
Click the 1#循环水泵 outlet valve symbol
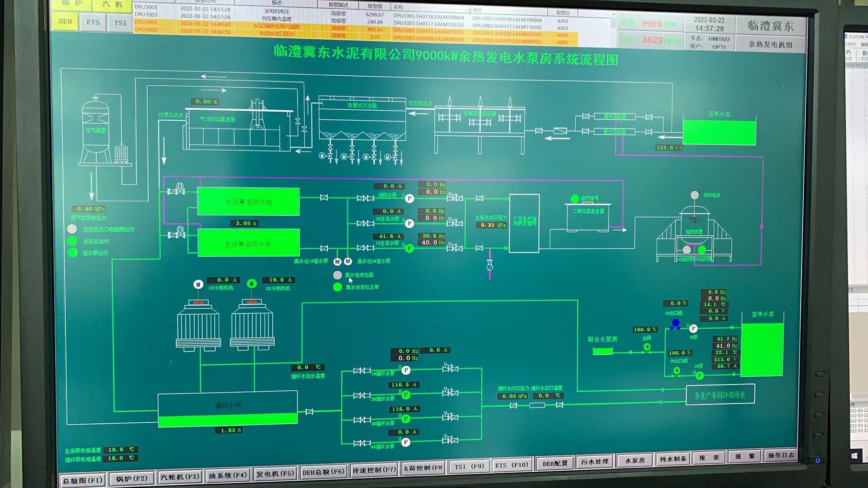[450, 368]
